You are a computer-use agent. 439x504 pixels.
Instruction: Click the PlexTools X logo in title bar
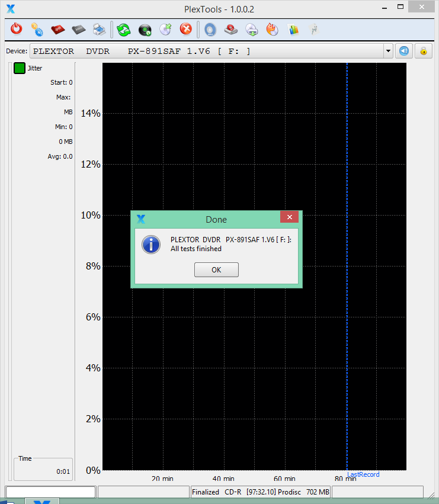point(11,9)
